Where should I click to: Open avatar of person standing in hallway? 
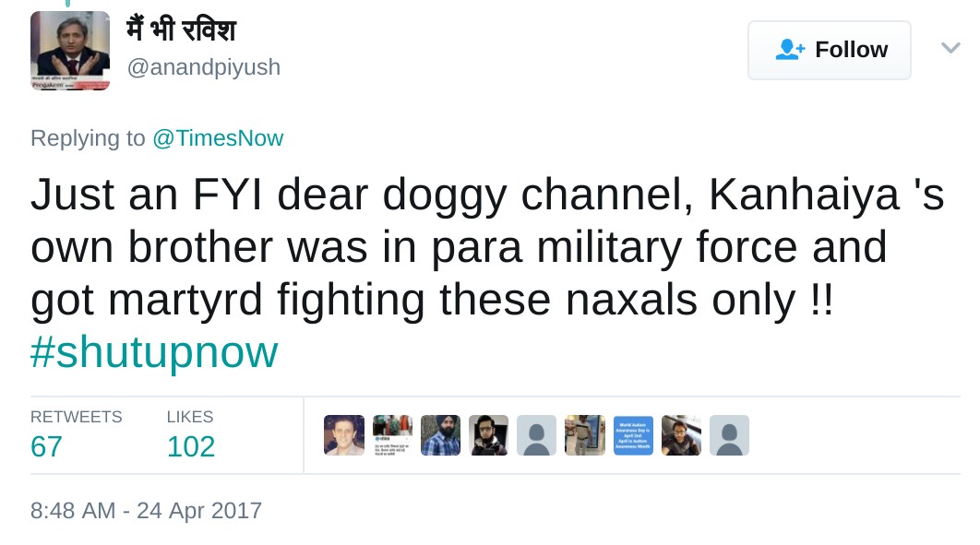(585, 435)
